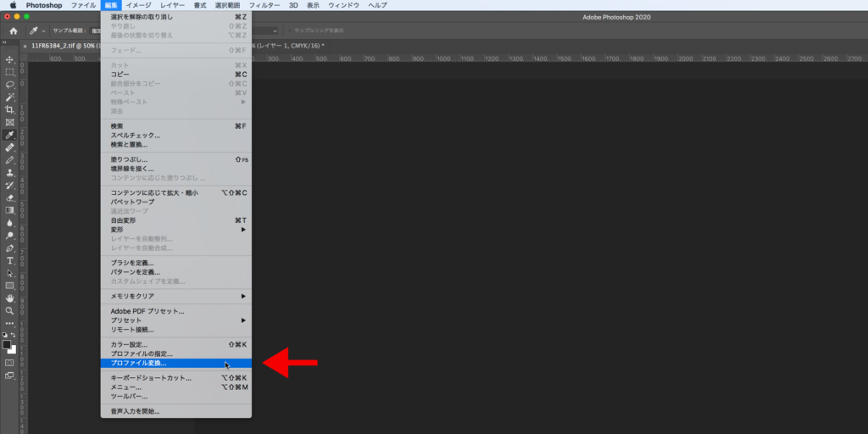Image resolution: width=868 pixels, height=434 pixels.
Task: Open カラー設定... from the edit menu
Action: 176,344
